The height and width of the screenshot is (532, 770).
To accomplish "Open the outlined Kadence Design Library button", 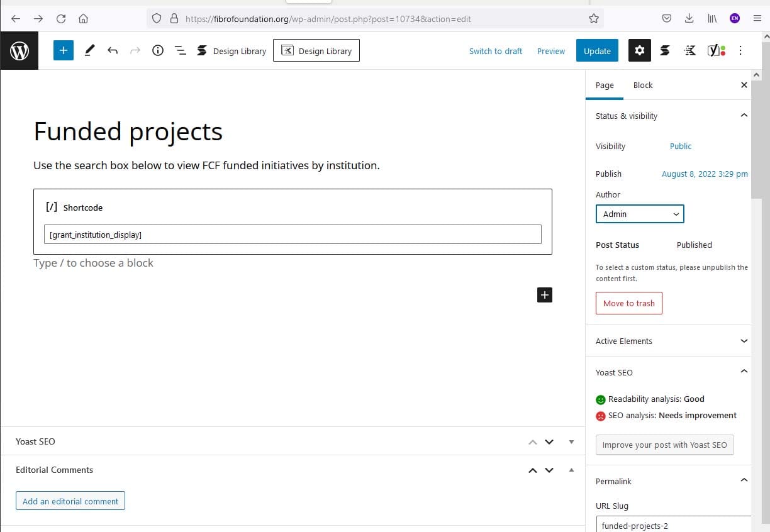I will 316,51.
